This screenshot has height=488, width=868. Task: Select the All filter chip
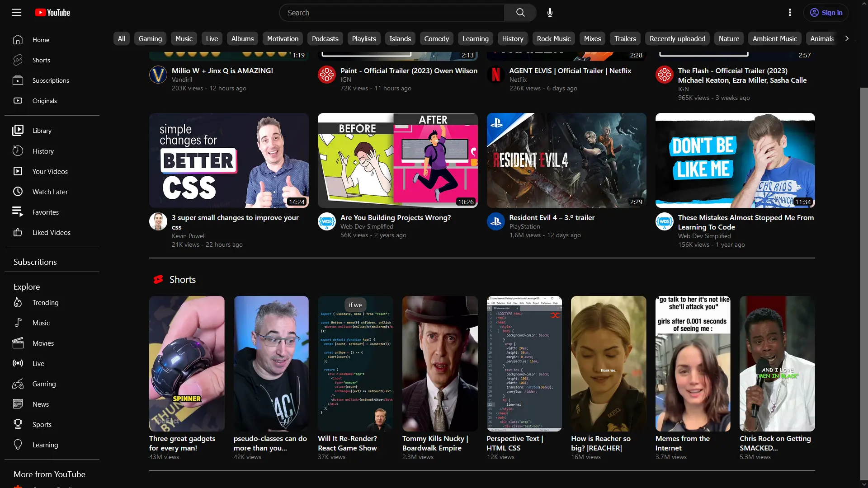pos(122,39)
